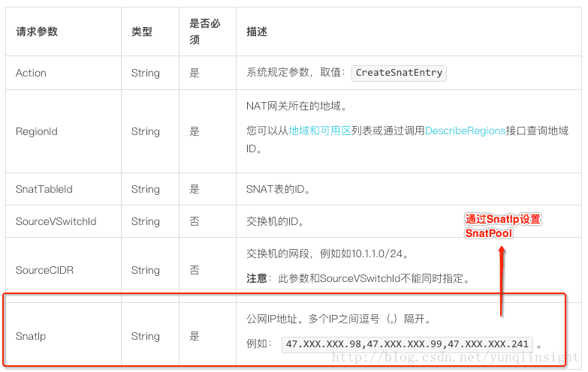Click the text 公网IP地址 多个IP之间逗号隔开

pyautogui.click(x=339, y=319)
